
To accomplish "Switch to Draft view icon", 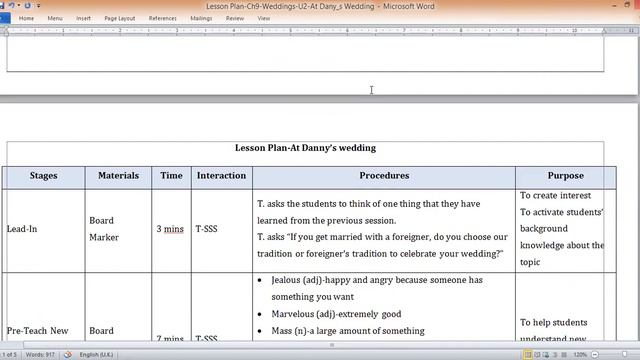I will 564,355.
